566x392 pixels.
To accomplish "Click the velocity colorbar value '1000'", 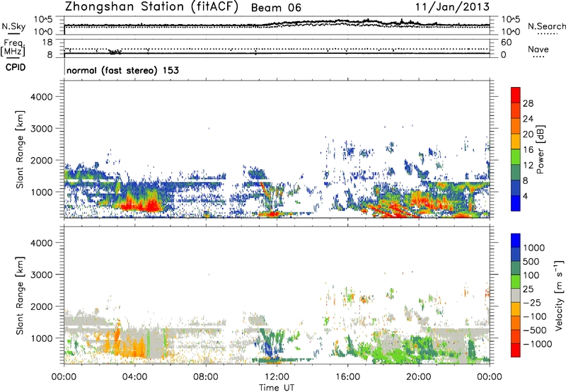I will pos(534,248).
